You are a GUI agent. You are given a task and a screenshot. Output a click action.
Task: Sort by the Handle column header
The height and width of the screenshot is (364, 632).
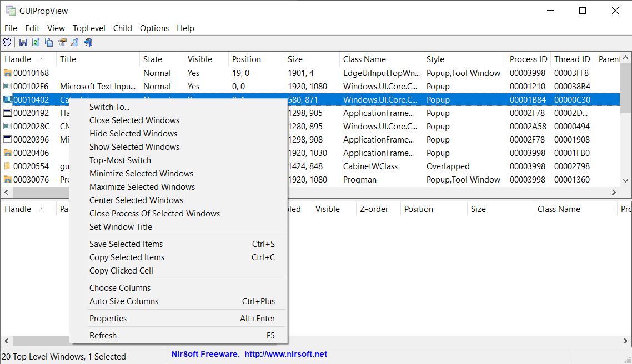(18, 59)
